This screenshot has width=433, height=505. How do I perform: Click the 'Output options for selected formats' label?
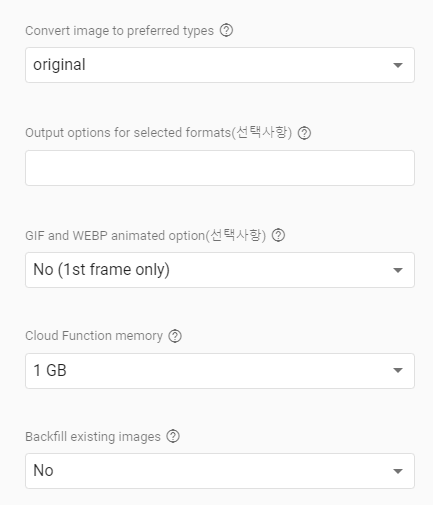coord(128,133)
